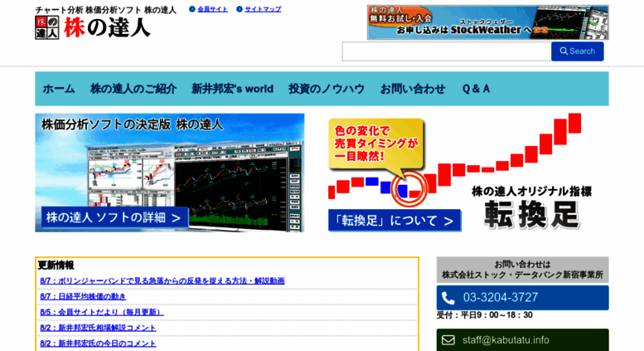Click the phone number 03-3204-3727 button
The width and height of the screenshot is (644, 351).
(x=522, y=298)
